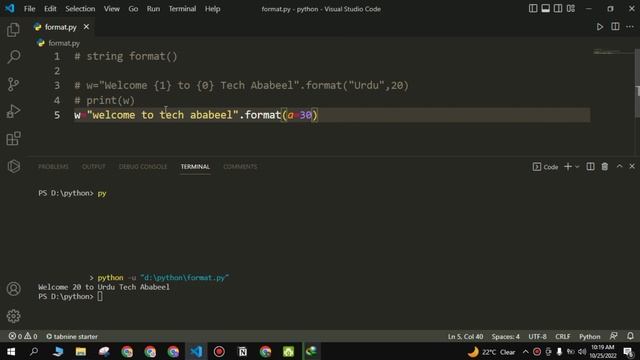Change the UTF-8 file encoding
640x360 pixels.
tap(538, 336)
